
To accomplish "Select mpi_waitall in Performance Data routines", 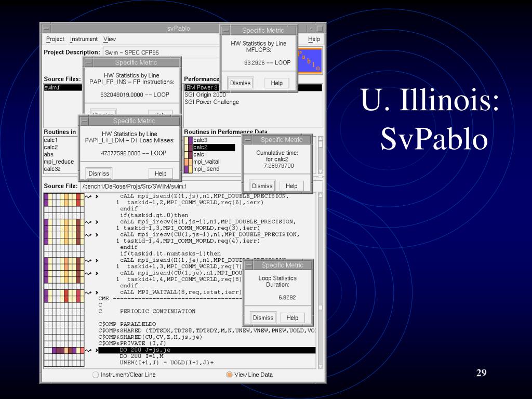I will [207, 162].
